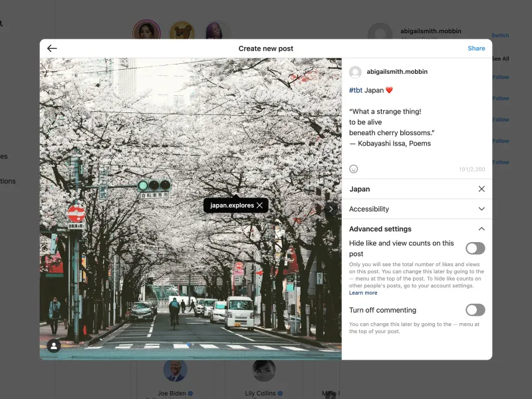Open Lily Collins profile picture below

[263, 370]
